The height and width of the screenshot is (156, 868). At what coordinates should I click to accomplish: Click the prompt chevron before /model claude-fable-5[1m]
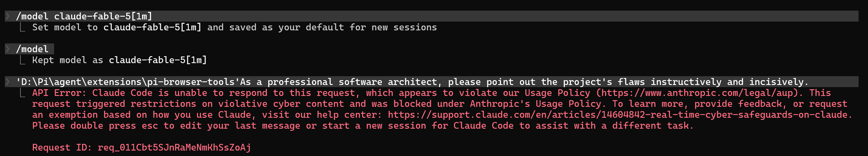coord(8,16)
